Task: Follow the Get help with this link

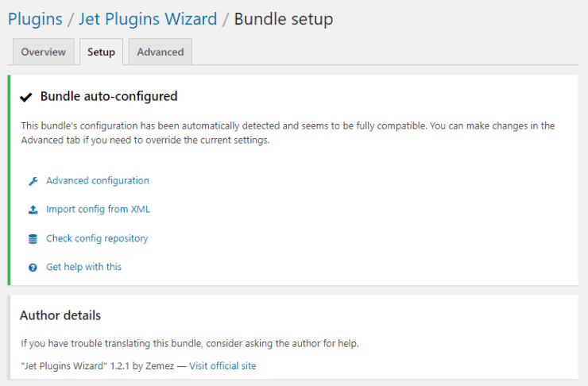Action: [x=83, y=267]
